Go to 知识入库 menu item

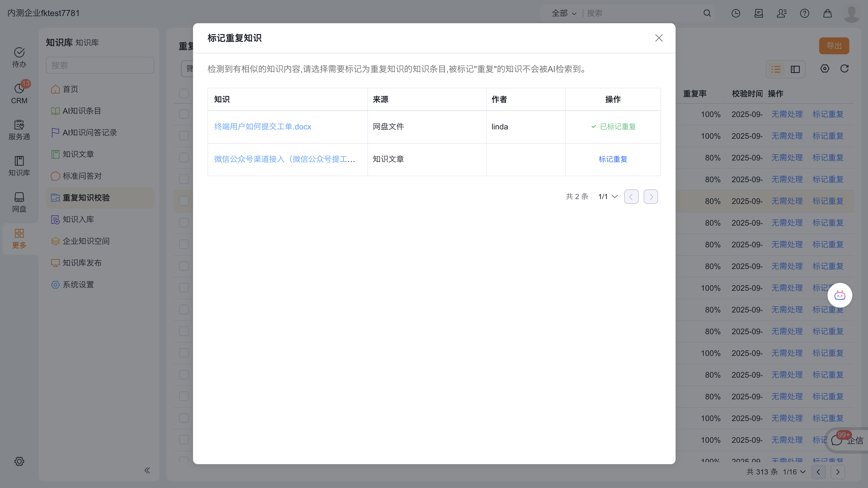point(78,219)
